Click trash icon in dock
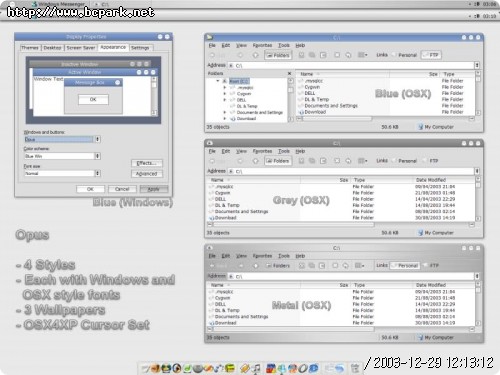The width and height of the screenshot is (500, 375). coord(355,369)
